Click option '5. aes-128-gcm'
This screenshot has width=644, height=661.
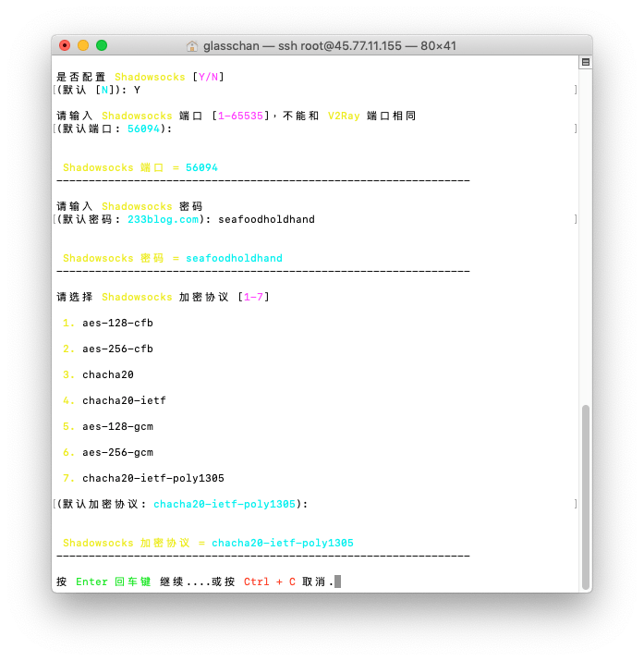point(108,426)
